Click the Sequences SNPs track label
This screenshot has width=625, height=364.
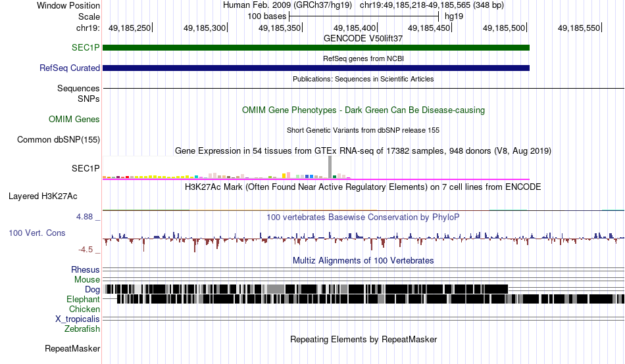coord(78,93)
